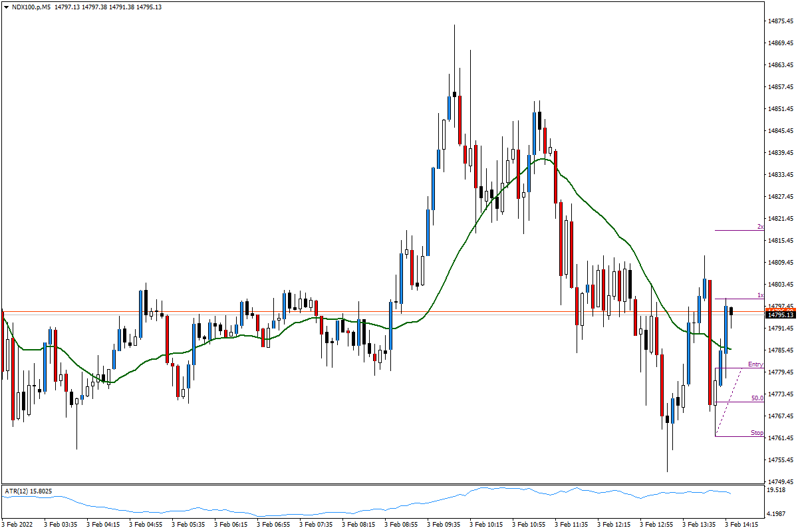
Task: Click the long red candle after the peak
Action: click(458, 120)
